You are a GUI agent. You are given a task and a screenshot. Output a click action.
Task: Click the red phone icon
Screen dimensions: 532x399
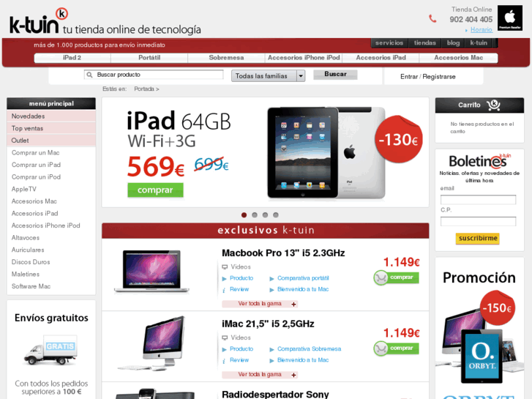click(432, 19)
